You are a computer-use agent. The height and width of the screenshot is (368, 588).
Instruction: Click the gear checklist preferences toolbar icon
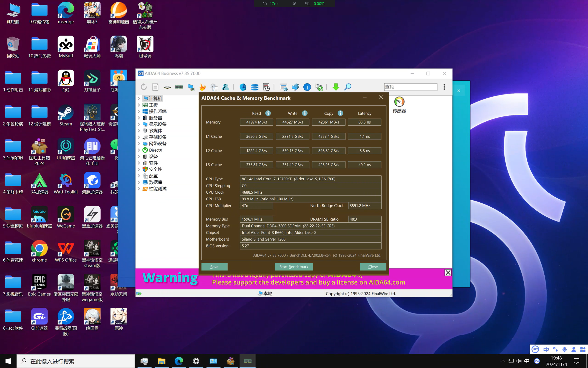(214, 87)
